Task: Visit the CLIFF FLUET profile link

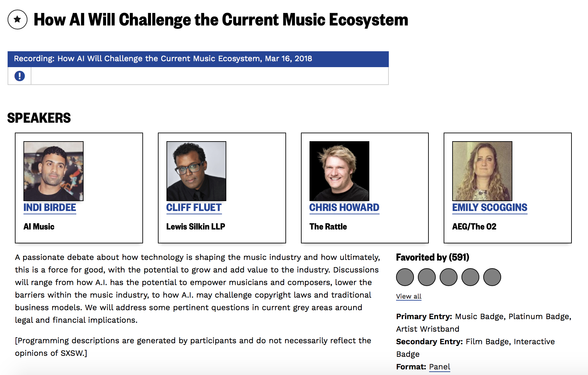Action: pos(194,208)
